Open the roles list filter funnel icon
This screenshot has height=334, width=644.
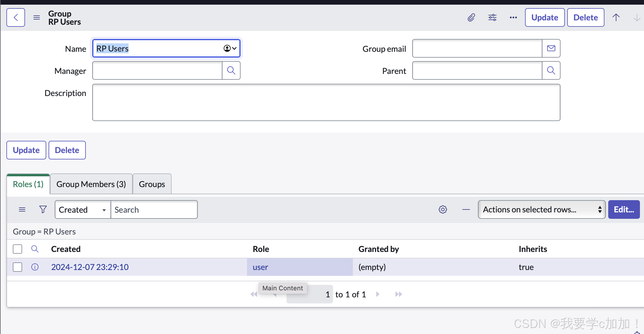tap(43, 209)
